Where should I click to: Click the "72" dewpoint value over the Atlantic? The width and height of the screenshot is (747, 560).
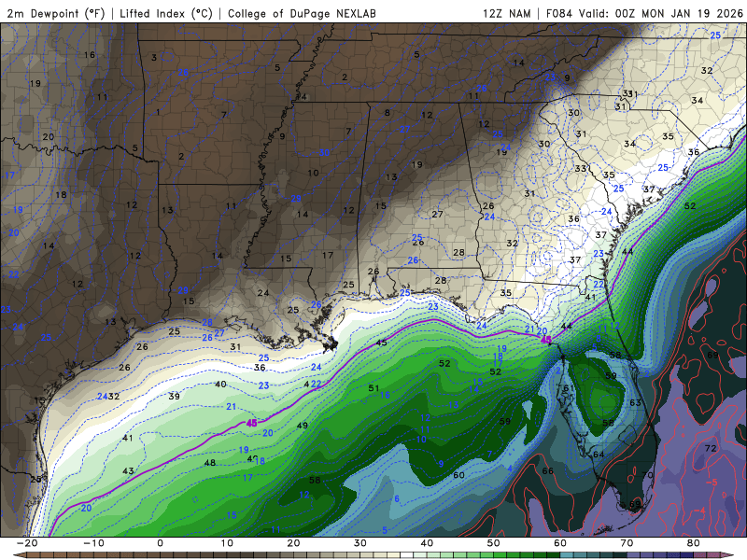711,448
